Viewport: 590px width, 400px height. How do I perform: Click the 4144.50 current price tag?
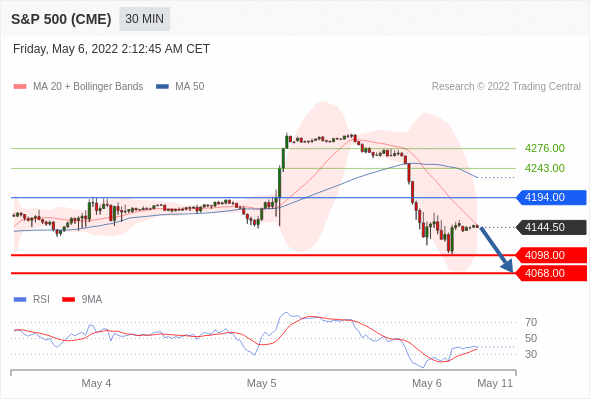[551, 227]
